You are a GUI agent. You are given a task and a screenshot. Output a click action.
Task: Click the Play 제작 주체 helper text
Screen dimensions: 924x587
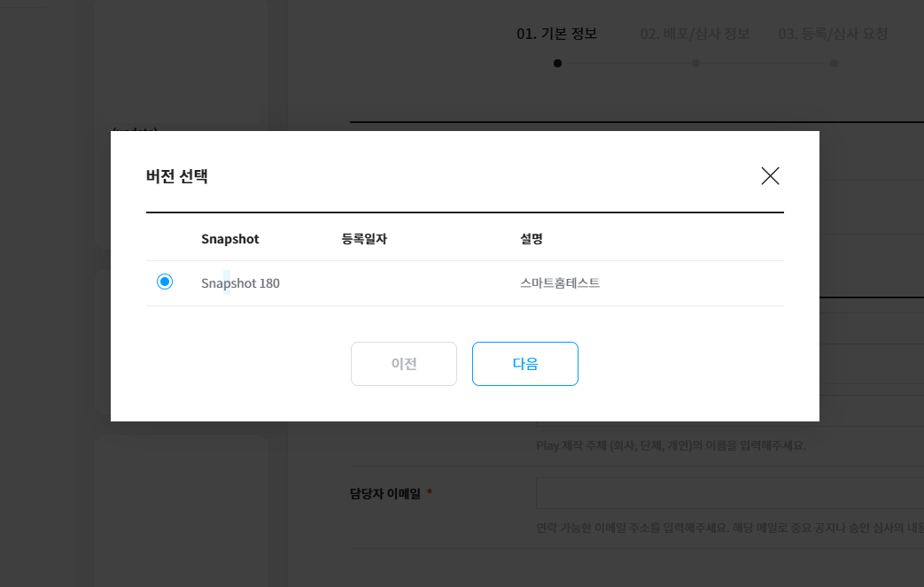pyautogui.click(x=671, y=445)
